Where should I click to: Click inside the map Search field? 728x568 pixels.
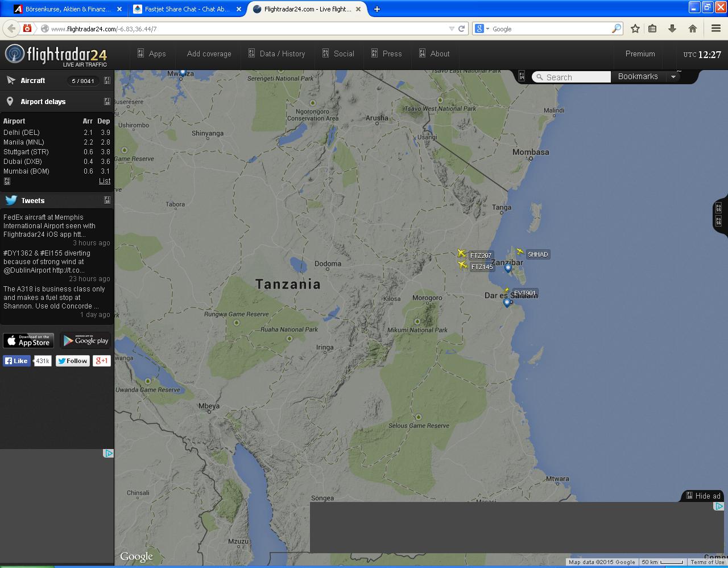coord(571,76)
